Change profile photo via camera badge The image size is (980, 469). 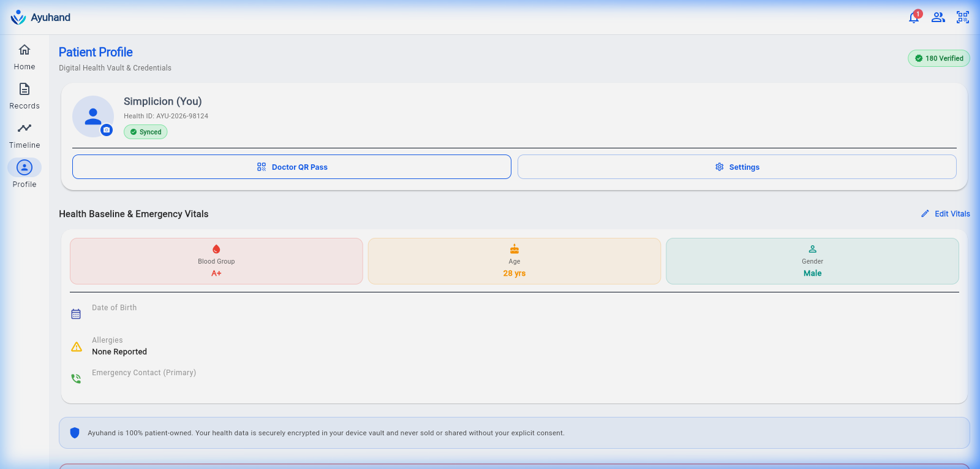point(107,130)
